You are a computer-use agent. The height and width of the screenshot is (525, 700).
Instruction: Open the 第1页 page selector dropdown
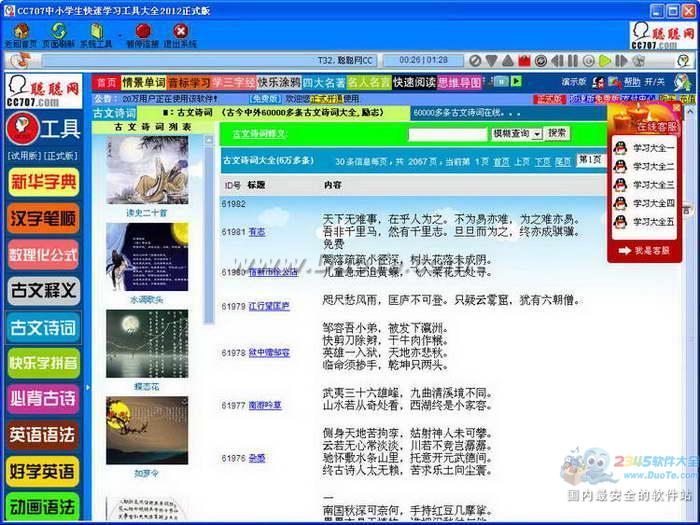591,160
